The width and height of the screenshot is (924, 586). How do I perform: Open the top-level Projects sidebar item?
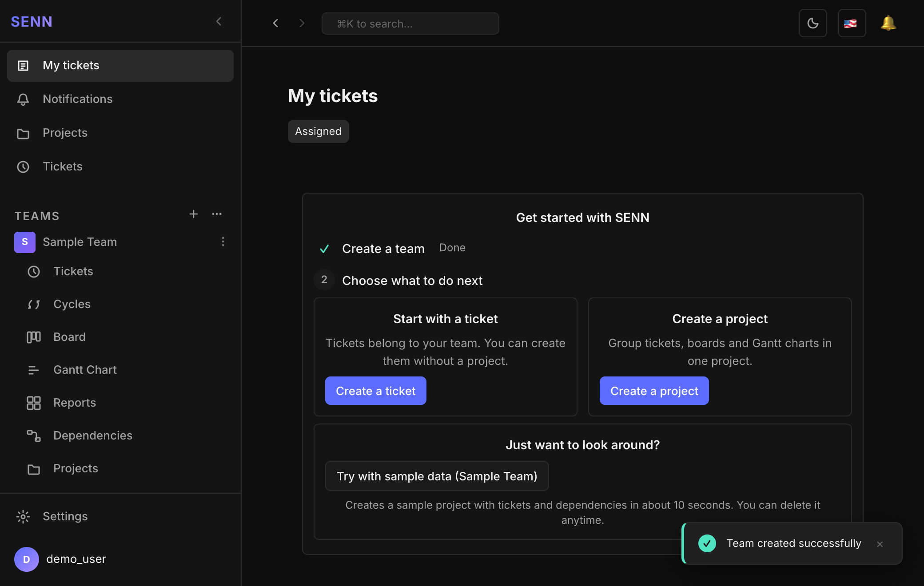[120, 133]
